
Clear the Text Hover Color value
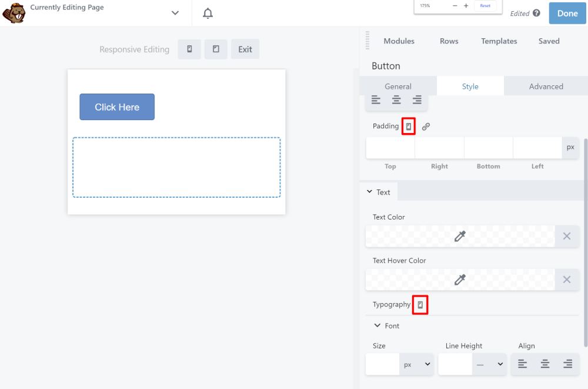tap(567, 280)
